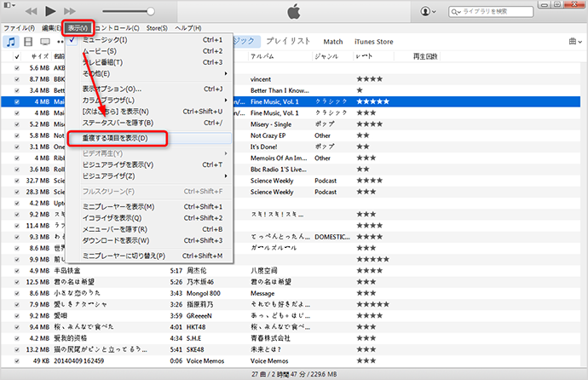Uncheck the 5.6 MB AKB row checkbox
Screen dimensions: 588x380
click(17, 68)
